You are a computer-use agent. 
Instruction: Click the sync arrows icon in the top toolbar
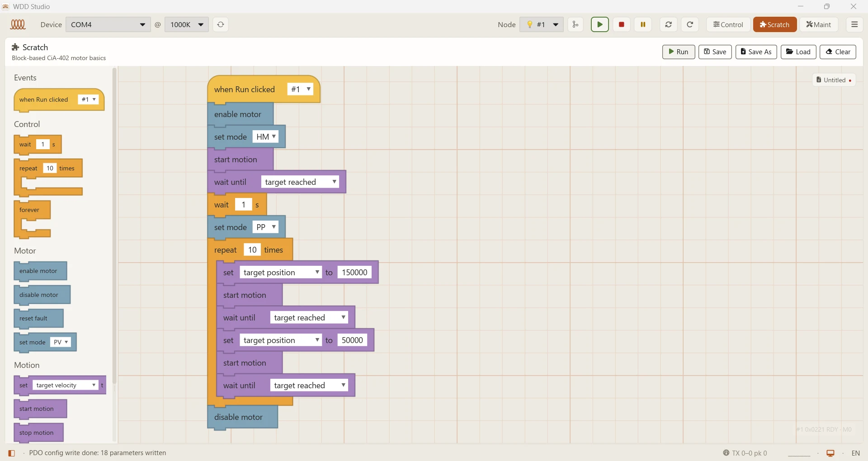(x=669, y=24)
